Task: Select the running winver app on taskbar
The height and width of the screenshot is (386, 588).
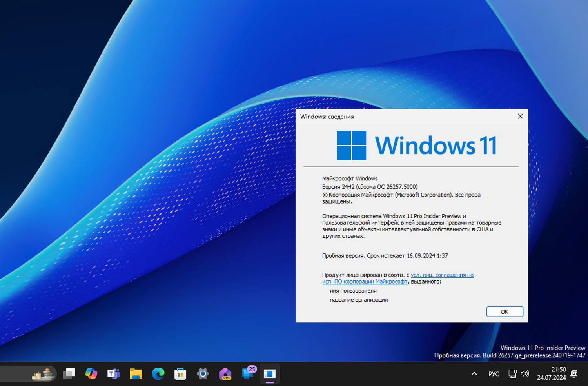Action: 270,373
